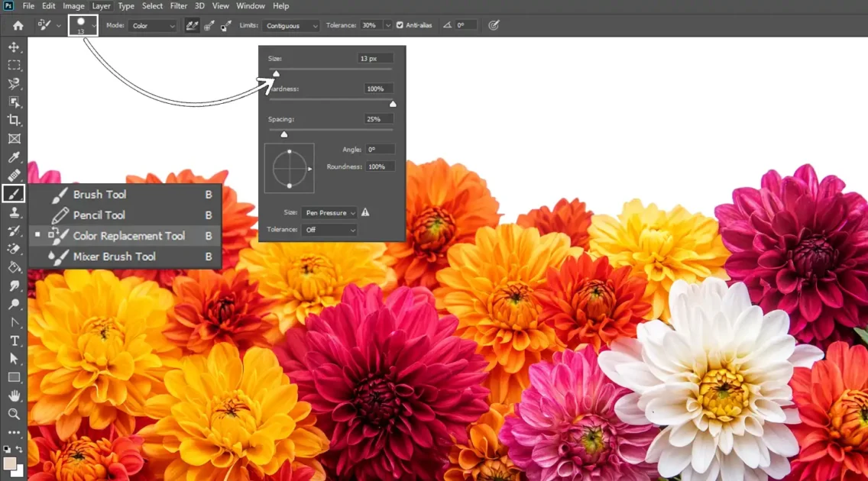Reset default foreground and background colors
The height and width of the screenshot is (481, 868).
coord(7,450)
